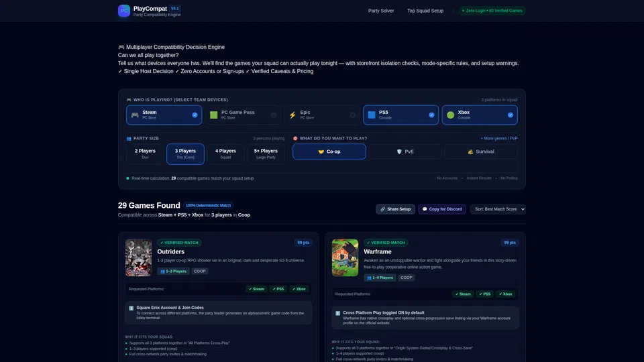Click the Outriders game title

171,251
